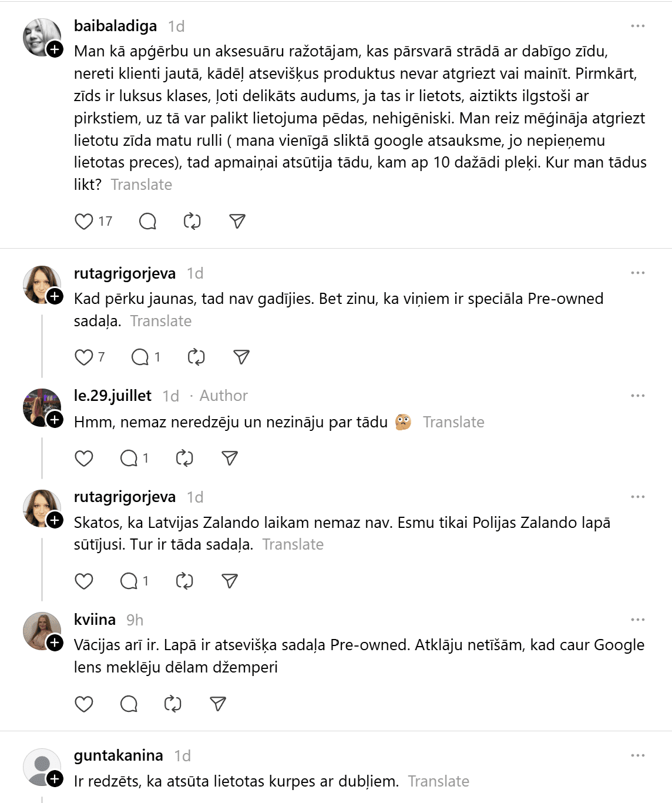Open more options for baibaladiga's comment

[x=637, y=26]
